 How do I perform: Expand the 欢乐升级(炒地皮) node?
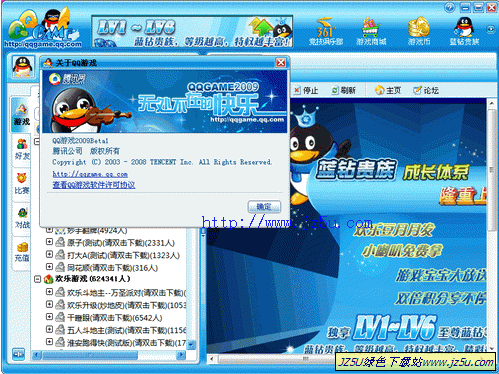coord(49,304)
